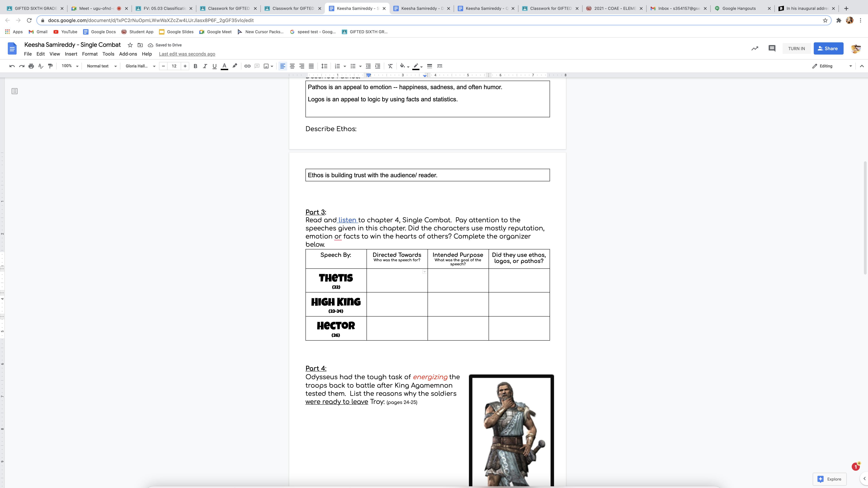The image size is (868, 488).
Task: Click the clear formatting icon
Action: pyautogui.click(x=390, y=66)
